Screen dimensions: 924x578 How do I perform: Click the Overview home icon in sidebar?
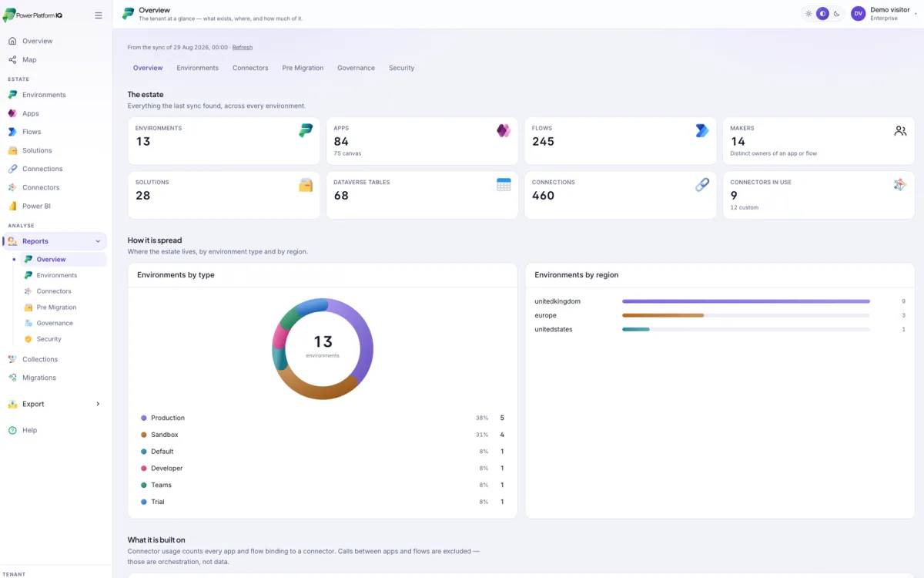[x=12, y=41]
